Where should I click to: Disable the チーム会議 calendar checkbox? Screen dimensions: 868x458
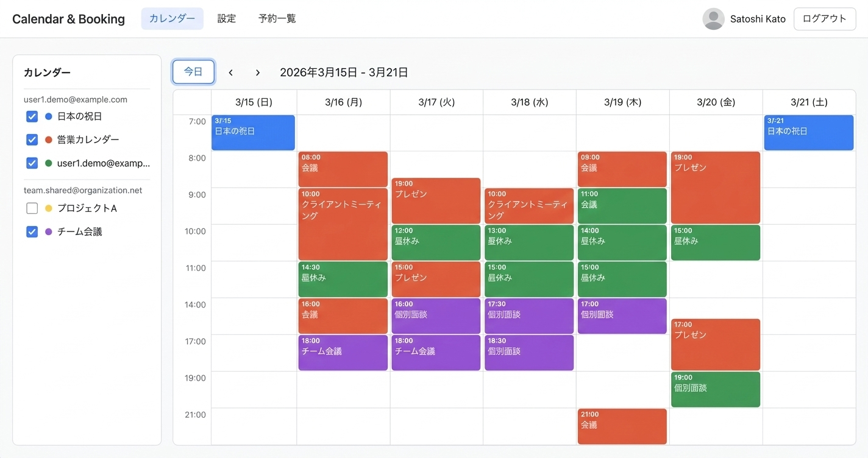(32, 231)
